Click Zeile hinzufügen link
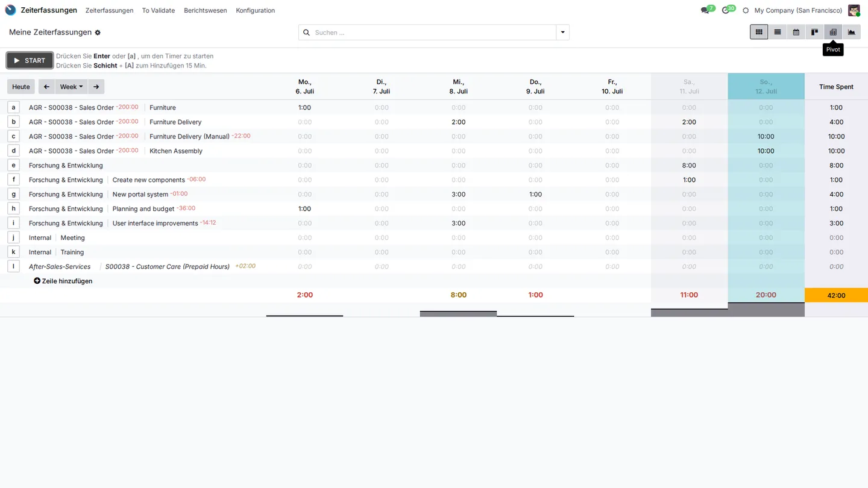 coord(63,281)
